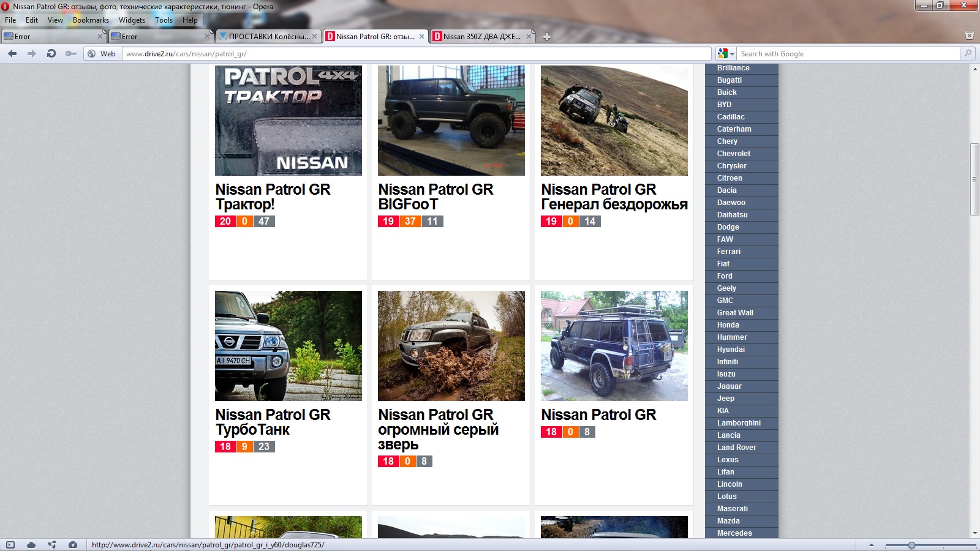Open the Widgets menu

[132, 20]
